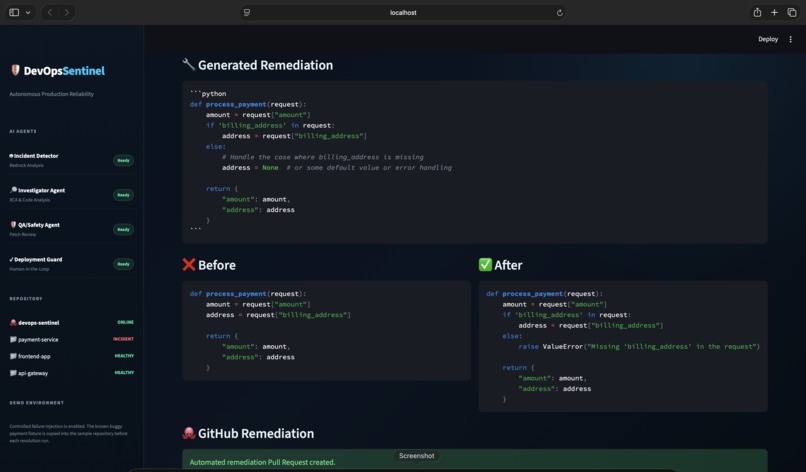806x472 pixels.
Task: Toggle the Safari sidebar button
Action: (x=14, y=12)
